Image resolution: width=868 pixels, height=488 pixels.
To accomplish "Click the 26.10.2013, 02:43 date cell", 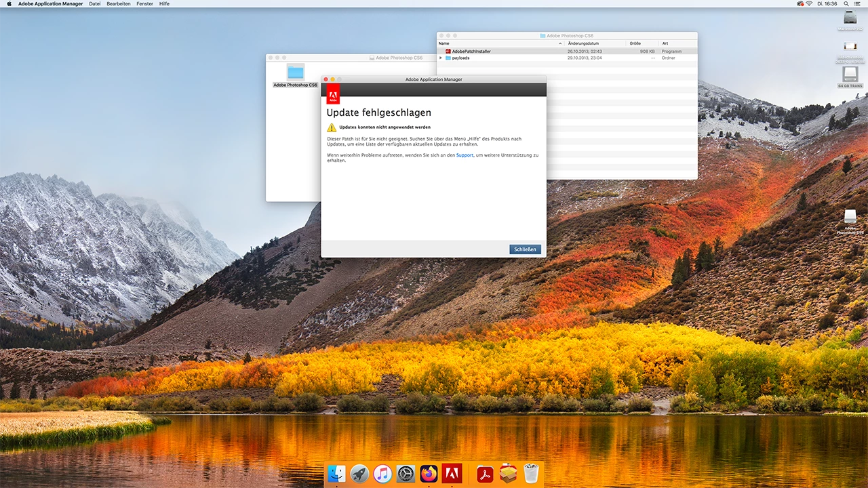I will [585, 52].
